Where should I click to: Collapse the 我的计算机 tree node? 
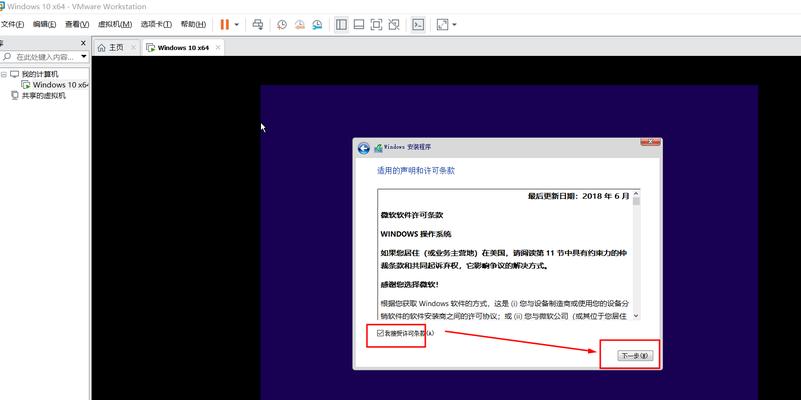pyautogui.click(x=4, y=75)
